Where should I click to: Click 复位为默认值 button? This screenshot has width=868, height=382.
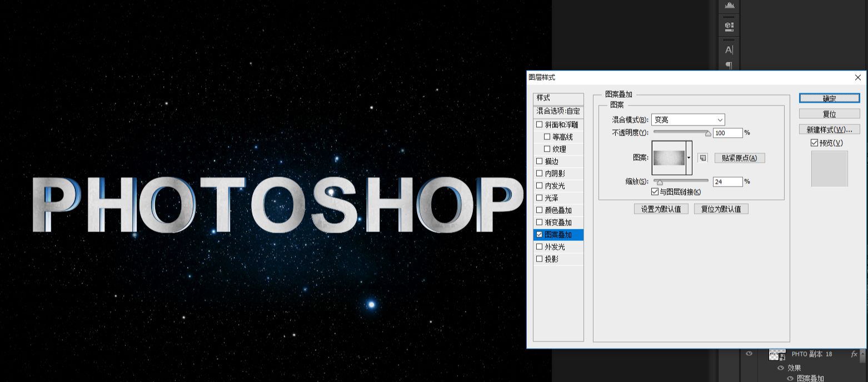[721, 209]
